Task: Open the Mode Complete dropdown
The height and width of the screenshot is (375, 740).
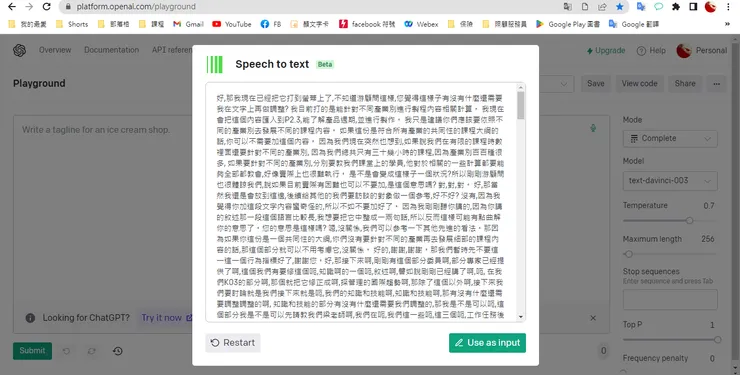Action: point(670,138)
